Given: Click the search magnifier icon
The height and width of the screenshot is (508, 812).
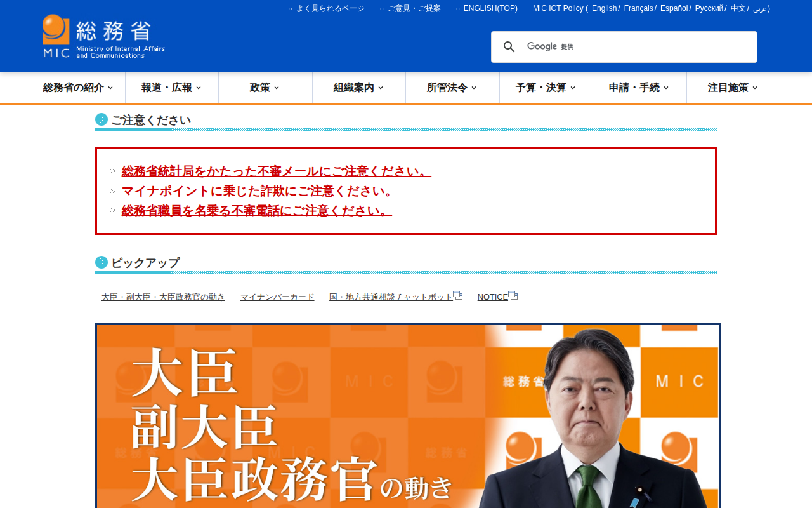Looking at the screenshot, I should click(509, 46).
